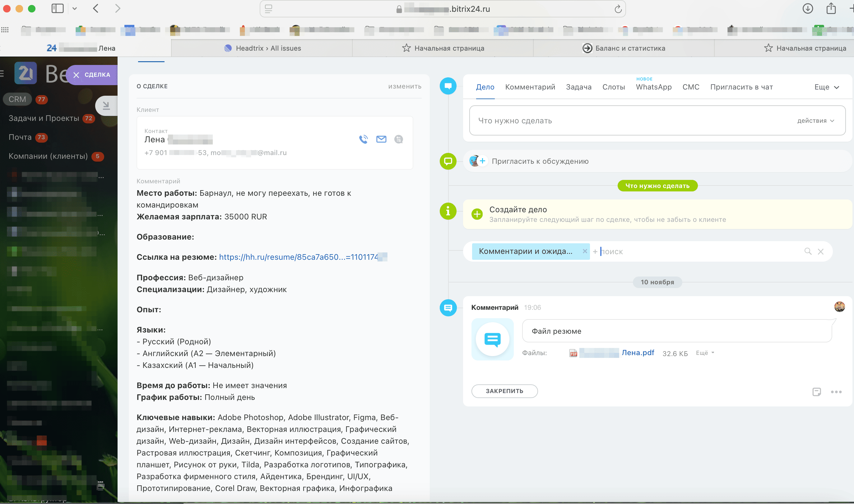
Task: Switch to the Комментарий tab
Action: click(x=530, y=87)
